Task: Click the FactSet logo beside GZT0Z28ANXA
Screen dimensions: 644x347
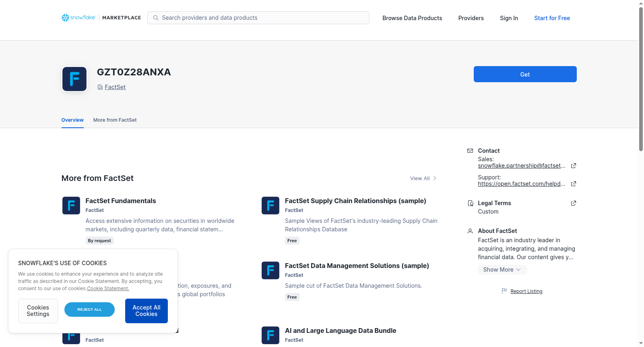Action: coord(74,79)
